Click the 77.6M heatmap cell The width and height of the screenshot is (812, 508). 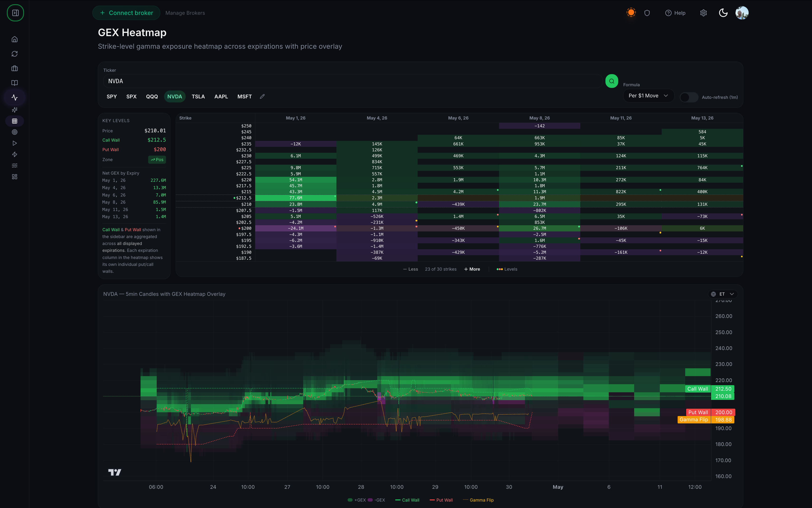click(x=296, y=198)
